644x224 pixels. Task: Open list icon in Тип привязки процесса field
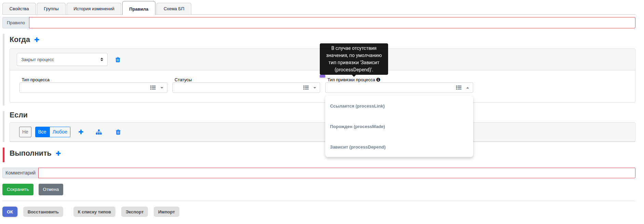[x=459, y=88]
